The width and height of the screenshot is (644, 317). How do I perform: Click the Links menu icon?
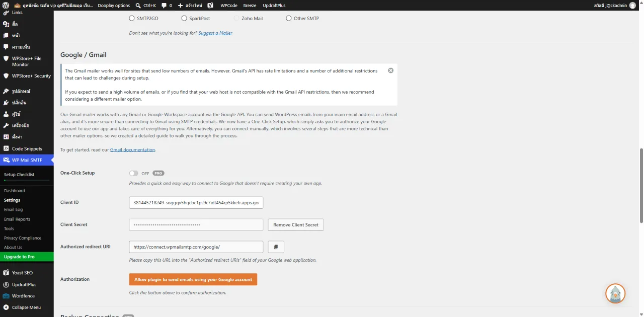pyautogui.click(x=6, y=13)
